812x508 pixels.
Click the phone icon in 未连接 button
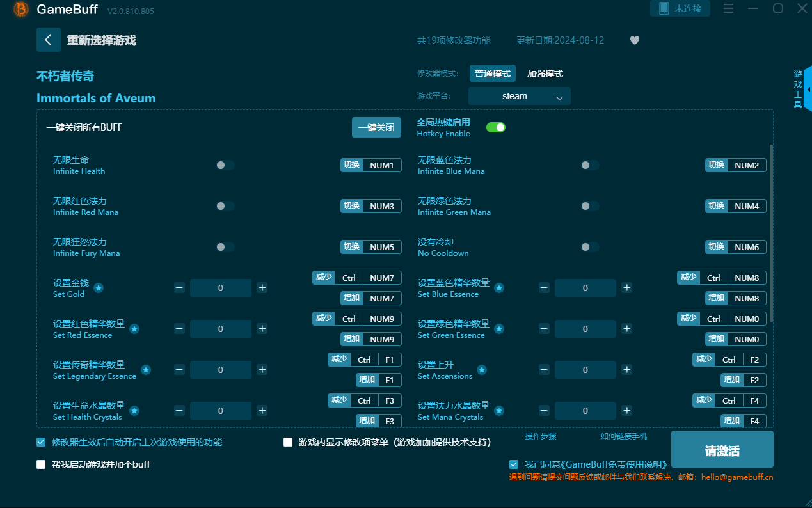tap(664, 8)
